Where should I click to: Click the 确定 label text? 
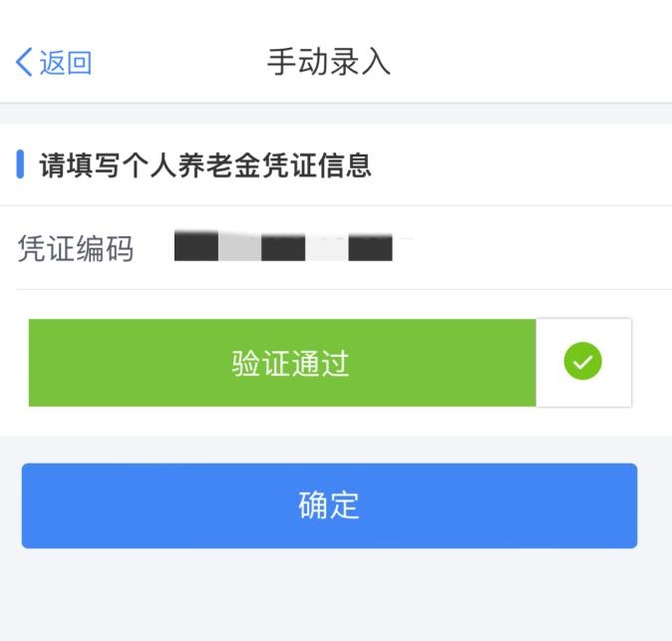tap(329, 505)
